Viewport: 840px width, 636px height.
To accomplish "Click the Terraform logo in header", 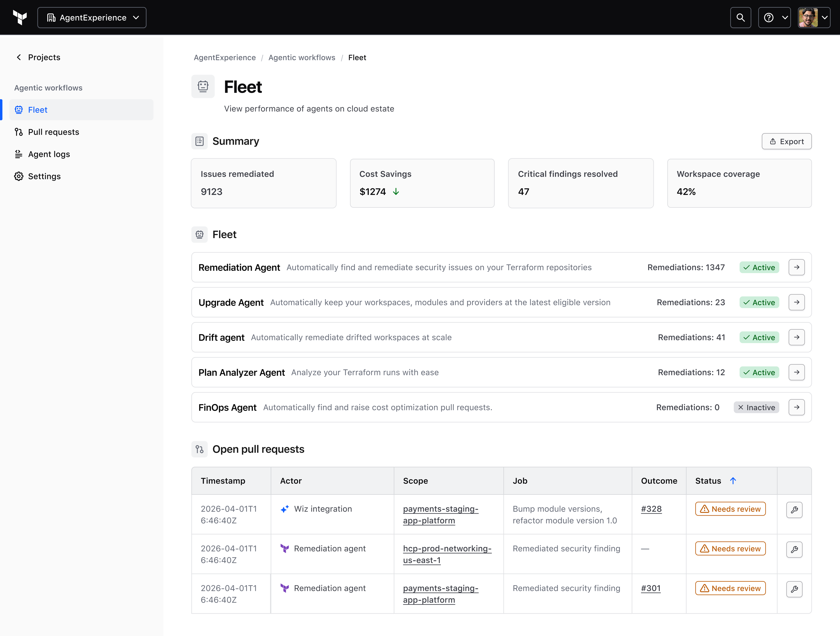I will tap(20, 17).
